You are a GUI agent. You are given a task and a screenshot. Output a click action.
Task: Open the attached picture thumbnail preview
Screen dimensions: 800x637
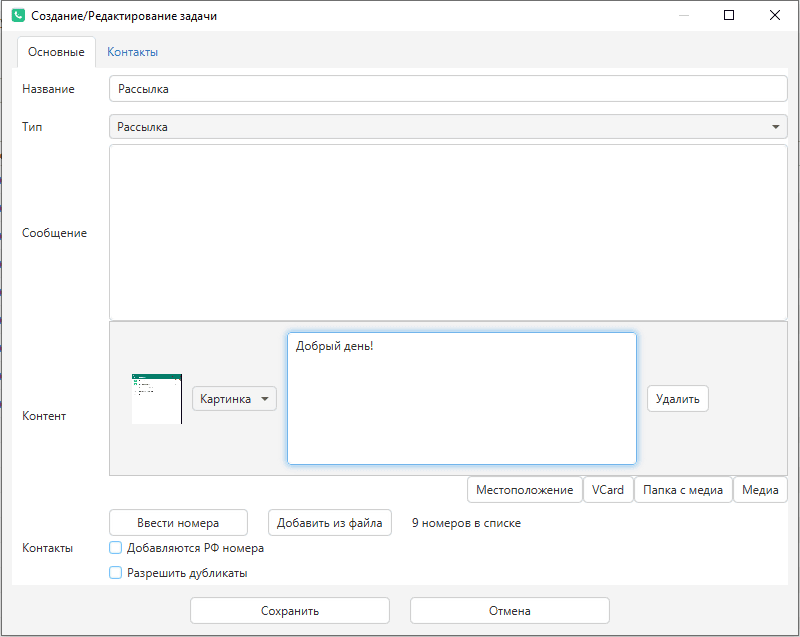pos(157,399)
